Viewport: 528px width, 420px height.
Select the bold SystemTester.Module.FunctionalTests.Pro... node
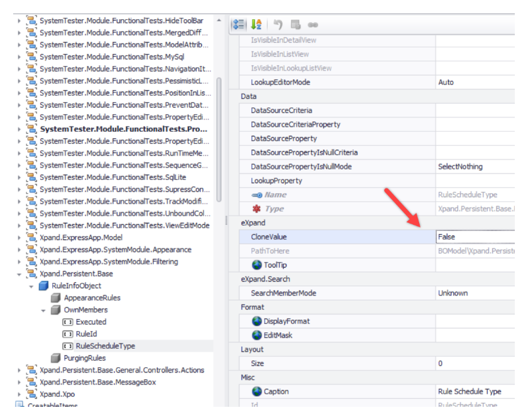(123, 129)
